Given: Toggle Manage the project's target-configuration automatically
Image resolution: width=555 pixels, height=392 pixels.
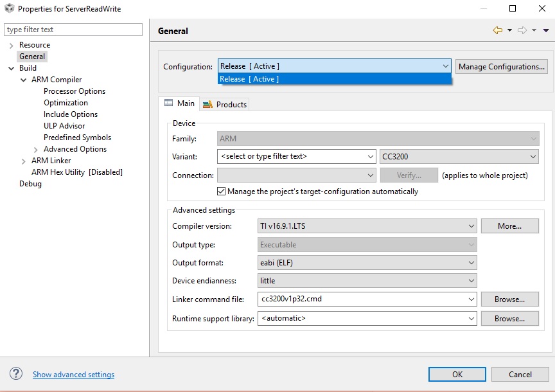Looking at the screenshot, I should click(x=222, y=192).
